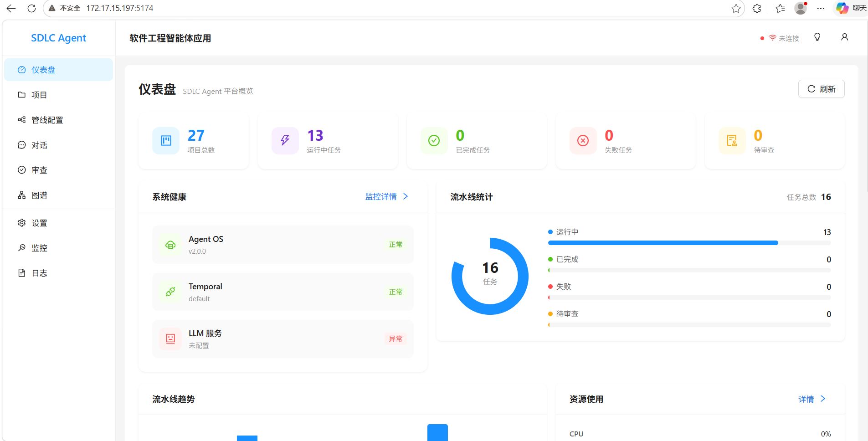The height and width of the screenshot is (441, 868).
Task: Click the 正常 status tag of Agent OS
Action: coord(395,245)
